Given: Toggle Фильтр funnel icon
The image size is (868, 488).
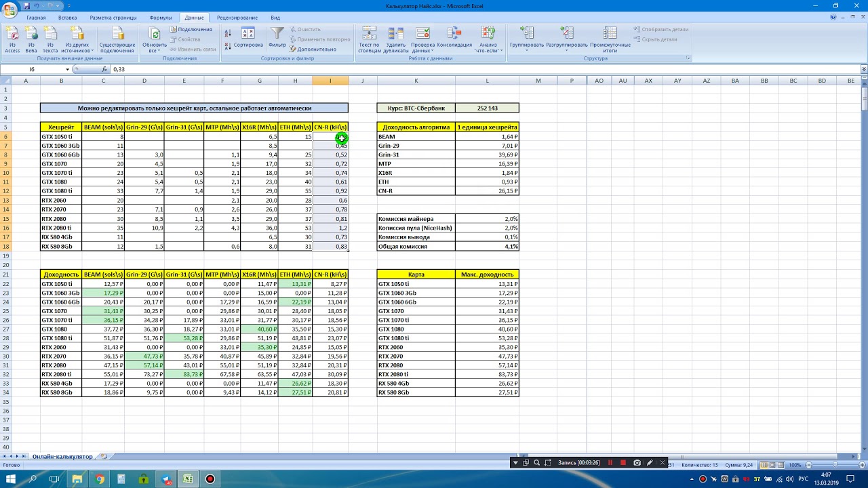Looking at the screenshot, I should coord(277,33).
